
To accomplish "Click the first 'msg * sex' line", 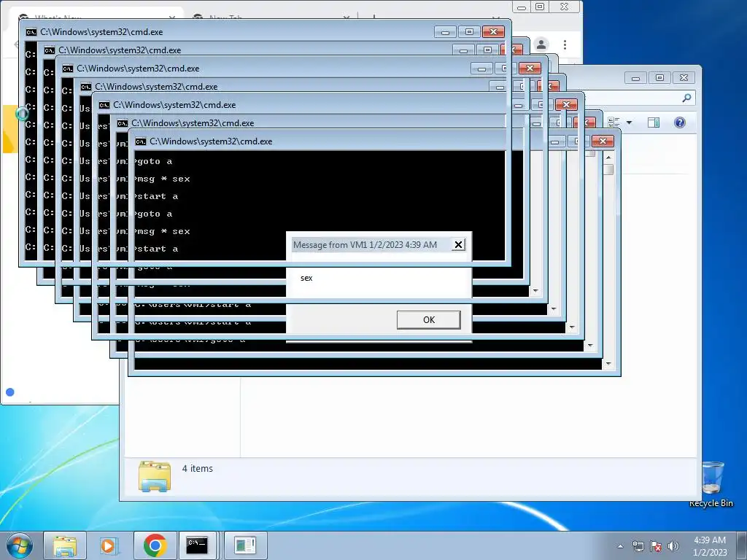I will click(163, 179).
